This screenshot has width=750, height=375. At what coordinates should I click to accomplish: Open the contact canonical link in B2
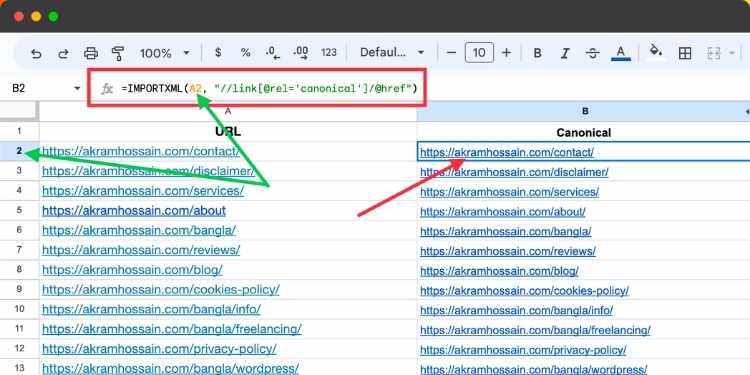(507, 152)
